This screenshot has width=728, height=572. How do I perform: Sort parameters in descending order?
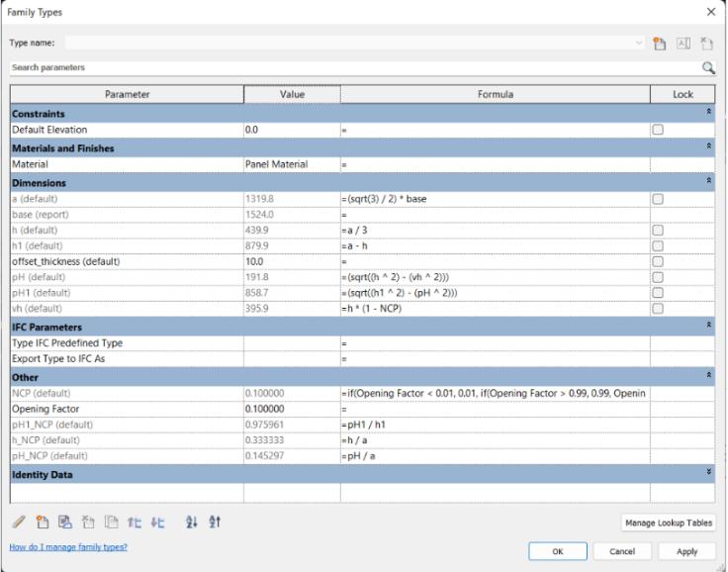(215, 522)
